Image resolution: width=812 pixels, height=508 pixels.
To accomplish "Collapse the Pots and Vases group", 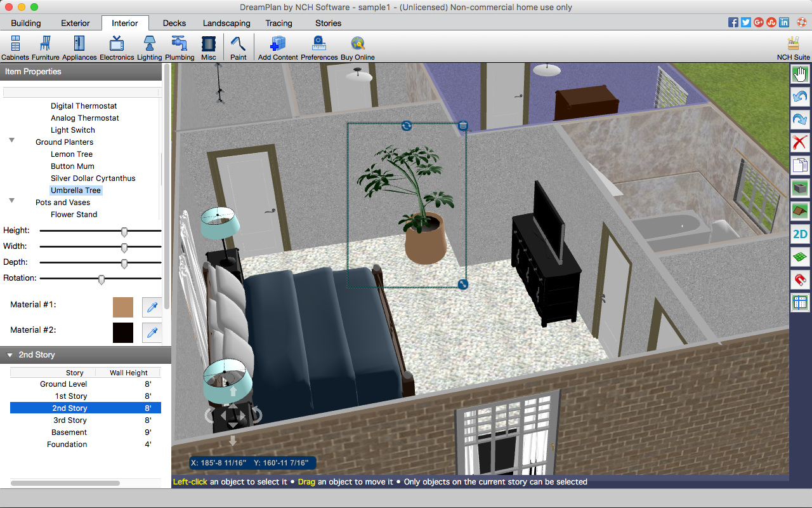I will 11,201.
